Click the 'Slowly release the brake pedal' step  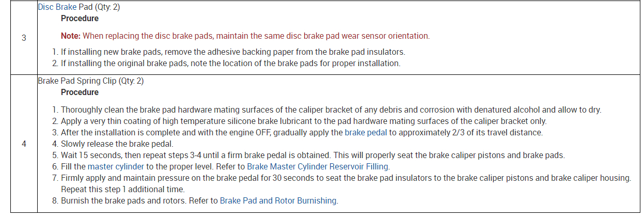tap(117, 144)
